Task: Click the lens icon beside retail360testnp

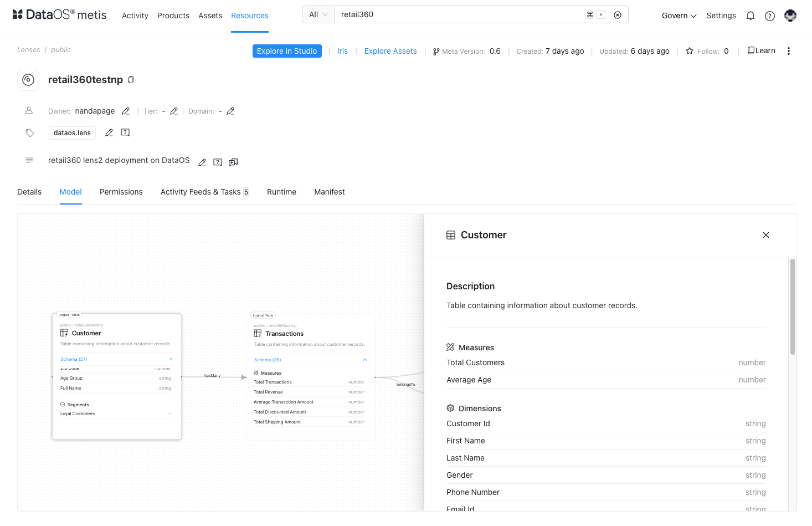Action: 28,80
